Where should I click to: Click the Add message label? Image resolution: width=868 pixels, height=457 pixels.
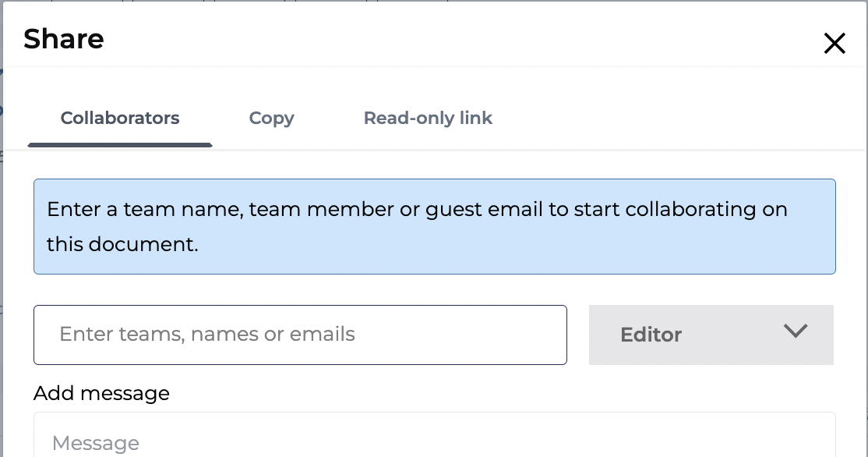(101, 393)
